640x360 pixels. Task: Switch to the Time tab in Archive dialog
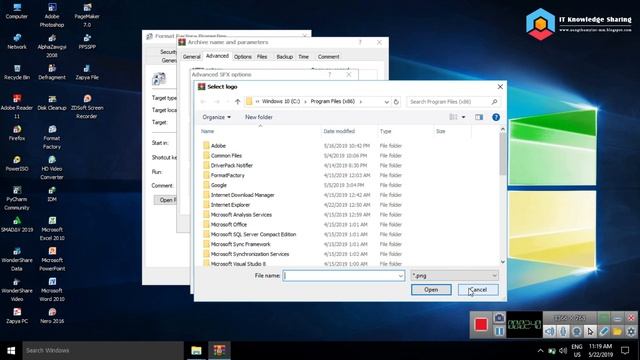tap(303, 57)
